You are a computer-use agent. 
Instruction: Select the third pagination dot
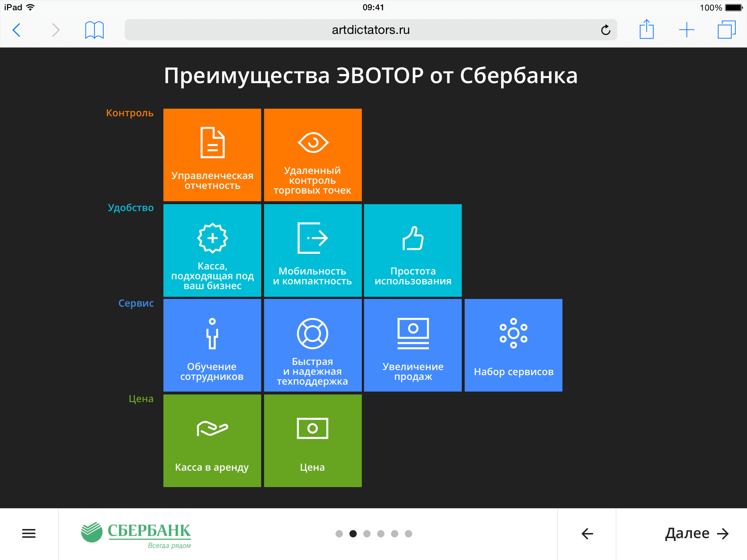[367, 534]
